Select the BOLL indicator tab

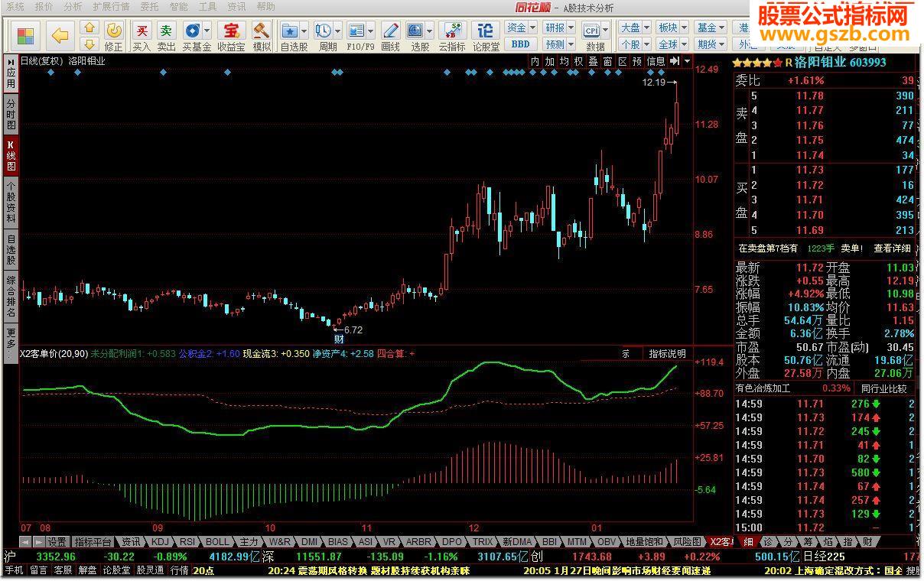point(217,542)
